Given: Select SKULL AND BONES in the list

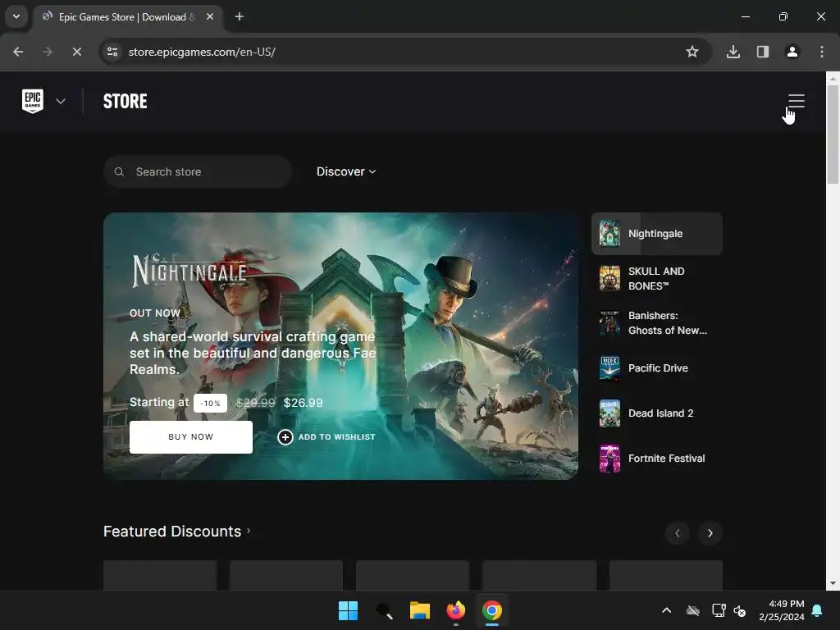Looking at the screenshot, I should [657, 279].
